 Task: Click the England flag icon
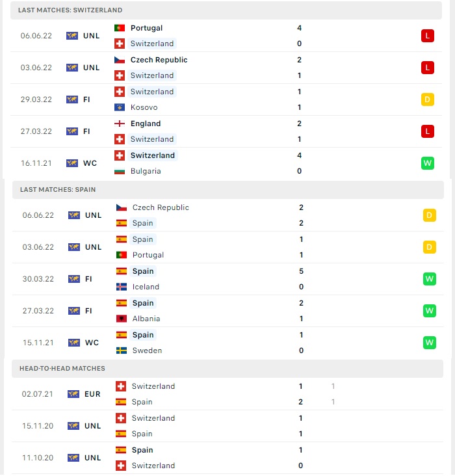(x=120, y=124)
